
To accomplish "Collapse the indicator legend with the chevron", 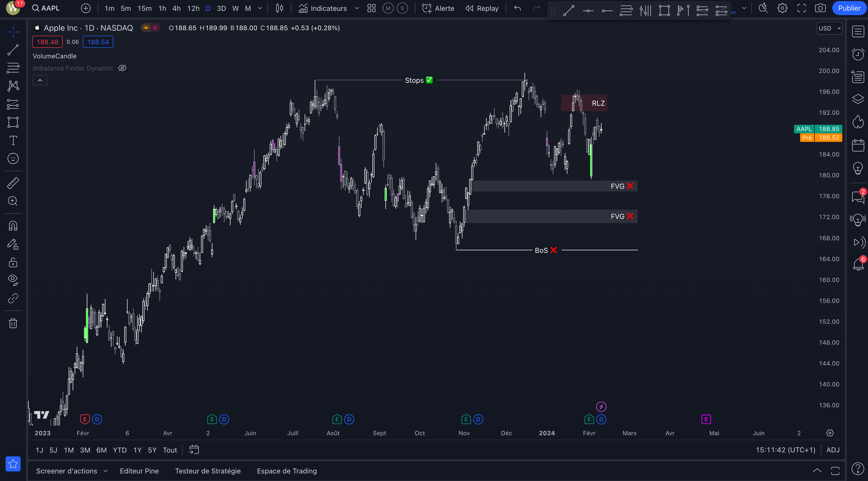I will 40,80.
